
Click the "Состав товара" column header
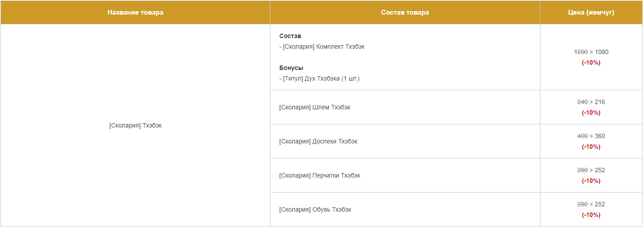coord(405,12)
